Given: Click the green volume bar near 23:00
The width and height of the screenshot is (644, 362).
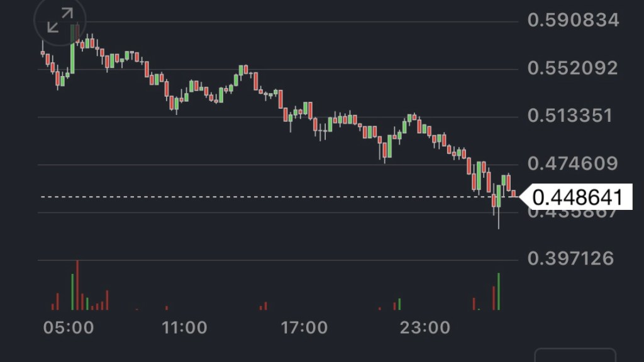Looking at the screenshot, I should click(x=399, y=304).
